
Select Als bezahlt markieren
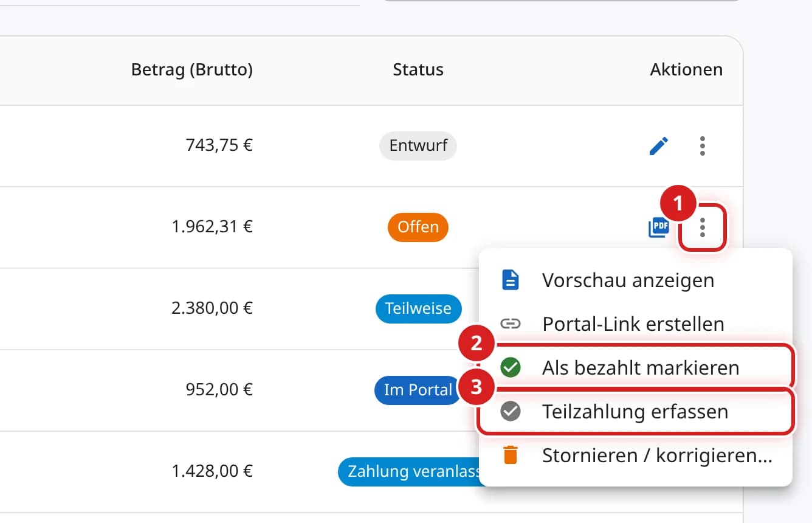[x=636, y=367]
